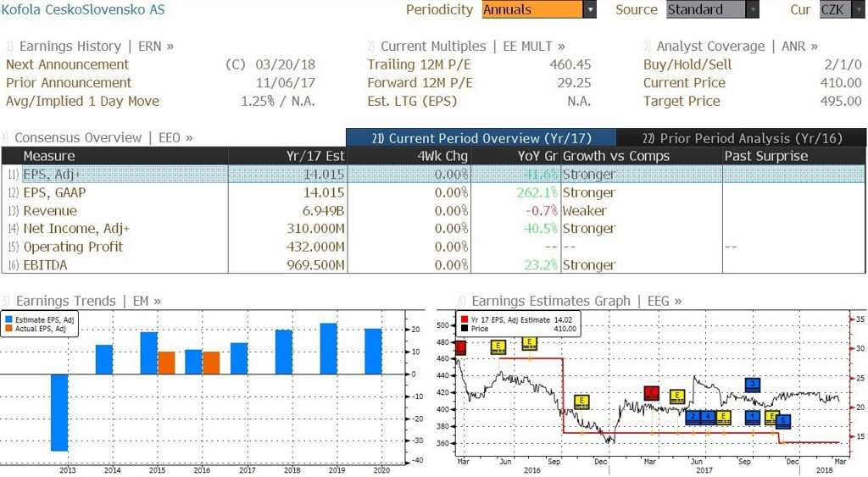Click Forward 12M P/E value 29.25
Screen dimensions: 868x477
point(574,83)
